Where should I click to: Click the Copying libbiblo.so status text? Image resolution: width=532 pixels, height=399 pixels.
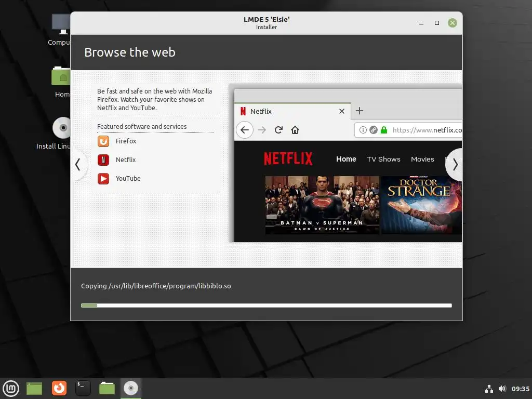coord(156,286)
